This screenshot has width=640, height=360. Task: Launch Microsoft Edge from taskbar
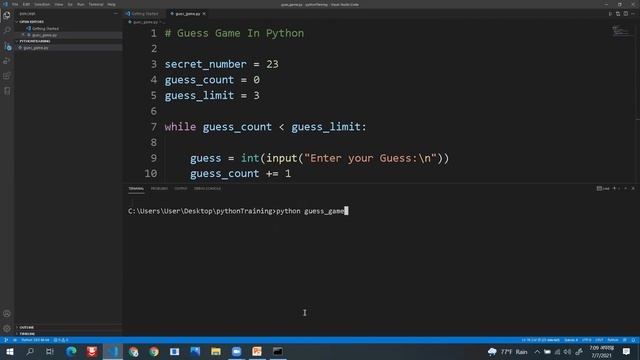coord(71,351)
